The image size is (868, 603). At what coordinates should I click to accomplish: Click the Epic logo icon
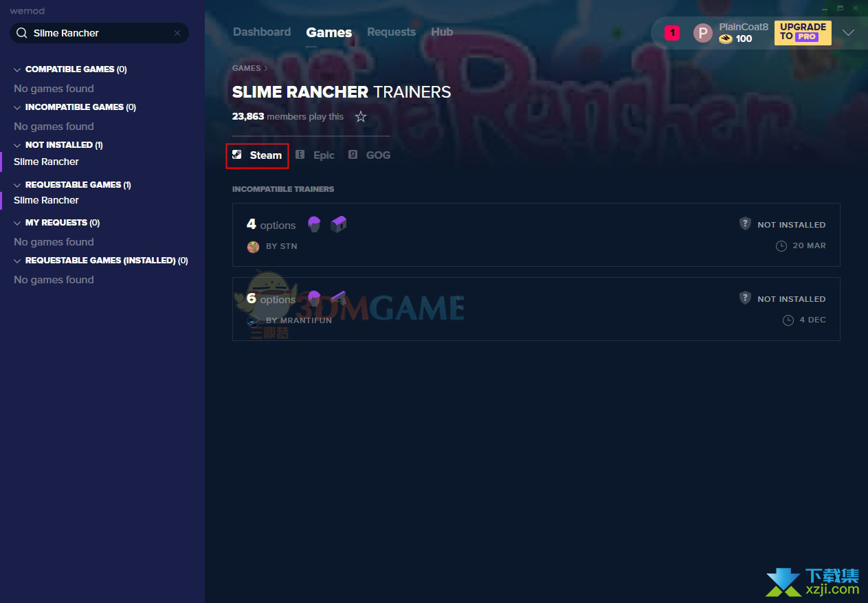pyautogui.click(x=300, y=155)
